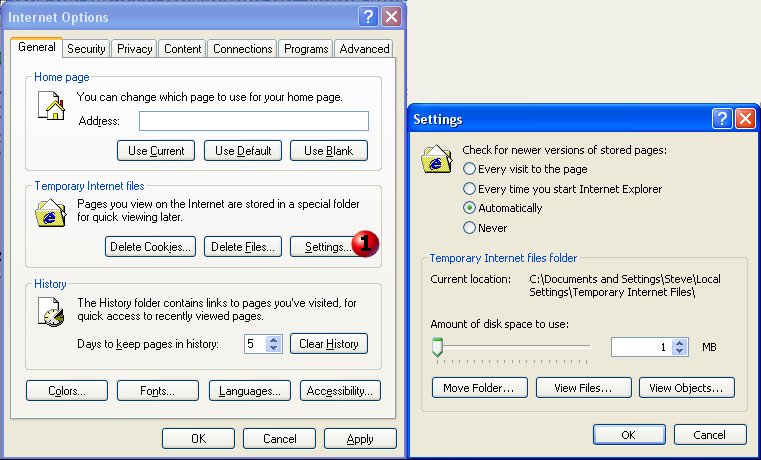The width and height of the screenshot is (761, 460).
Task: Open the Privacy tab
Action: click(x=134, y=49)
